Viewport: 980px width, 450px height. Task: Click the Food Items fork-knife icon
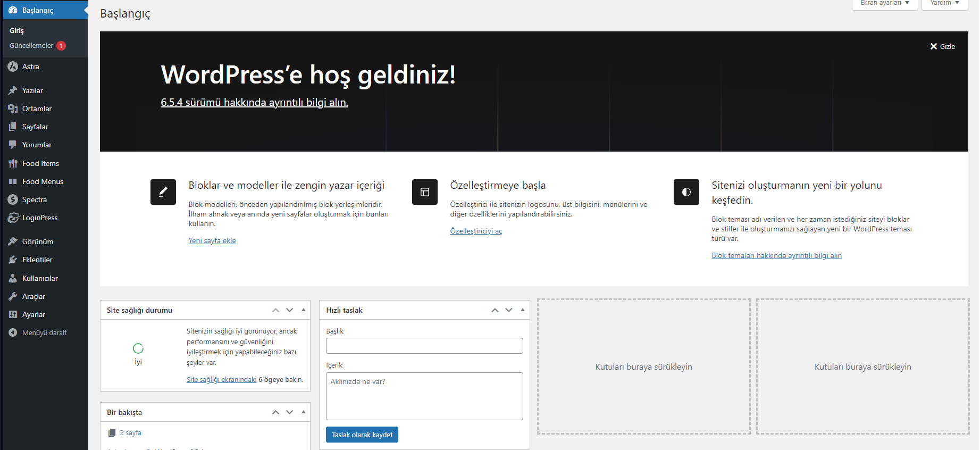(x=13, y=163)
